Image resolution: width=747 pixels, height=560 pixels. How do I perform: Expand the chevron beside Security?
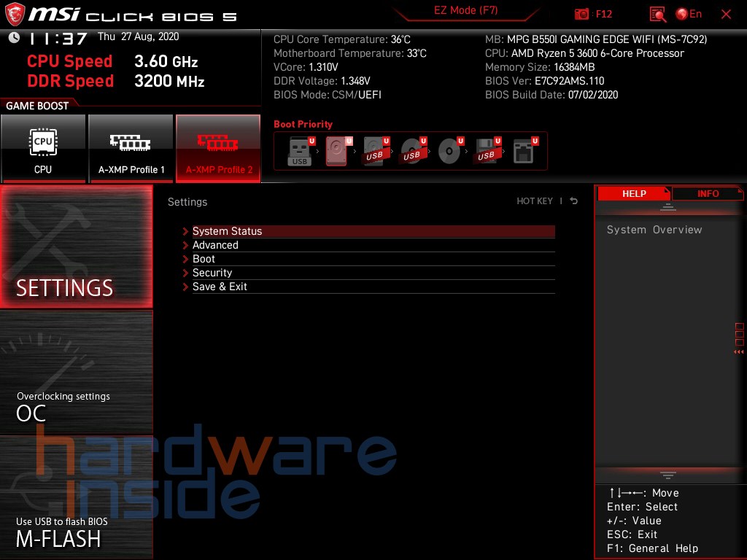click(185, 273)
